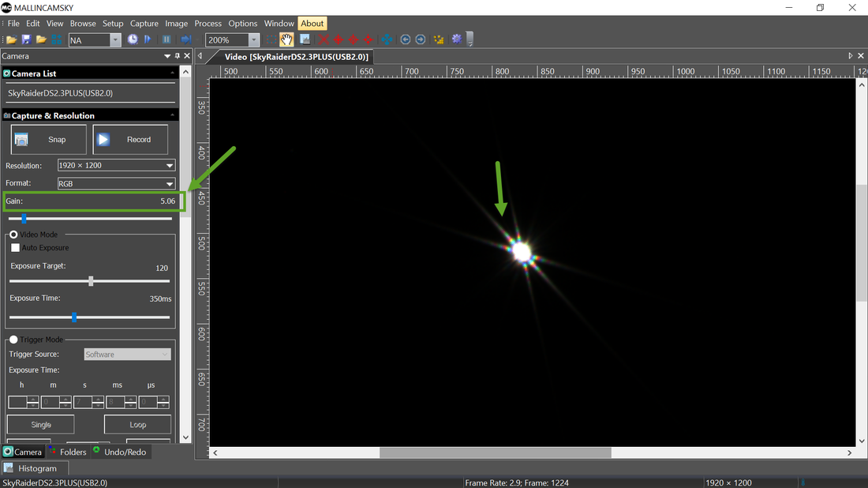
Task: Select the hand pan tool
Action: pos(286,39)
